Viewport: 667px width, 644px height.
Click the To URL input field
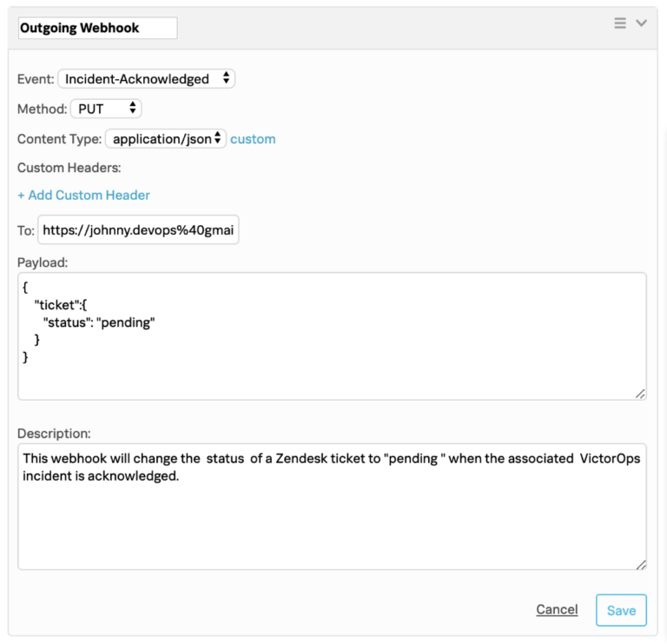click(x=138, y=229)
